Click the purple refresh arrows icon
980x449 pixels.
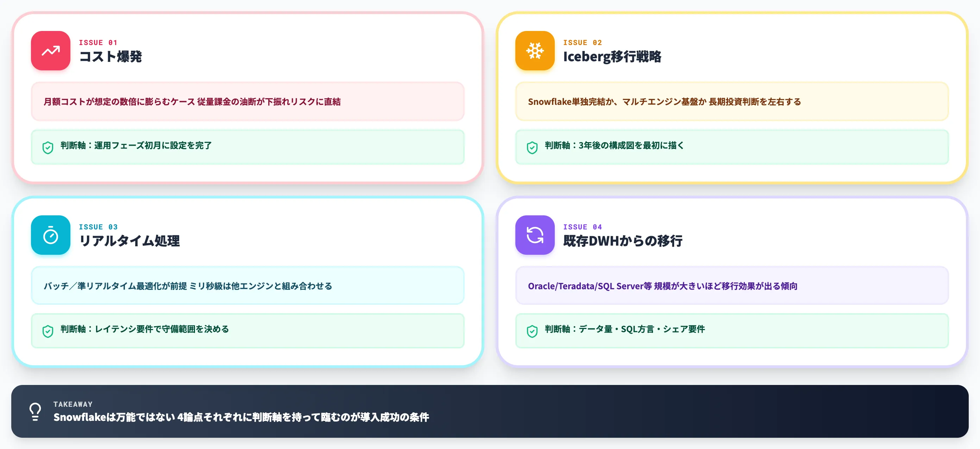tap(535, 235)
